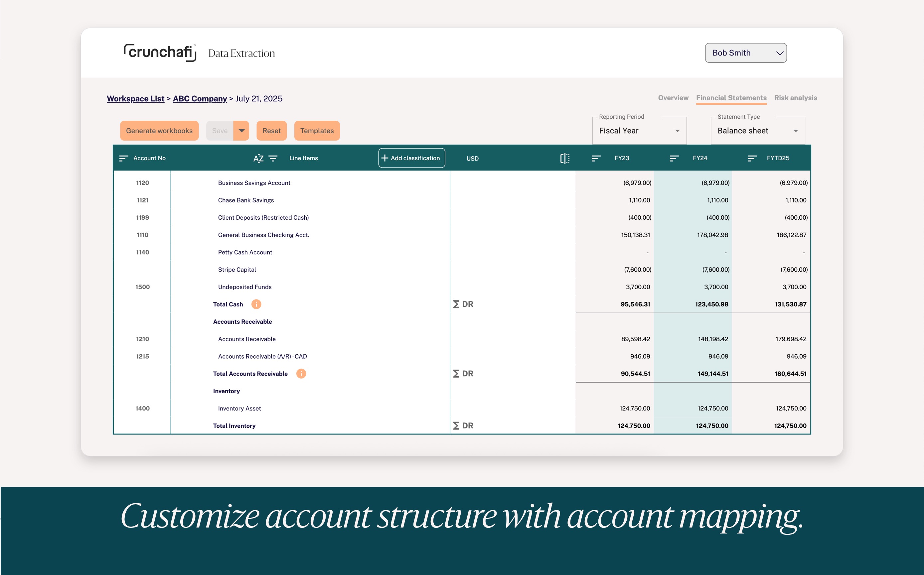Expand the Save button dropdown arrow

pos(241,131)
